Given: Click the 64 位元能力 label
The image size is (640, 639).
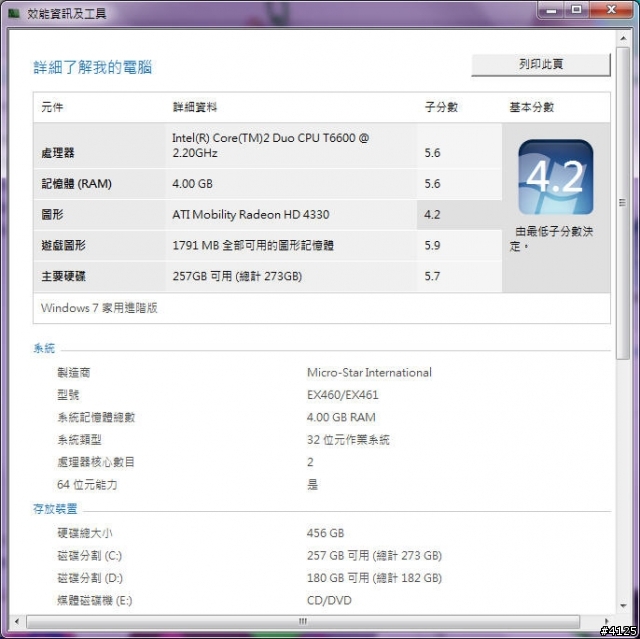Looking at the screenshot, I should (x=87, y=485).
